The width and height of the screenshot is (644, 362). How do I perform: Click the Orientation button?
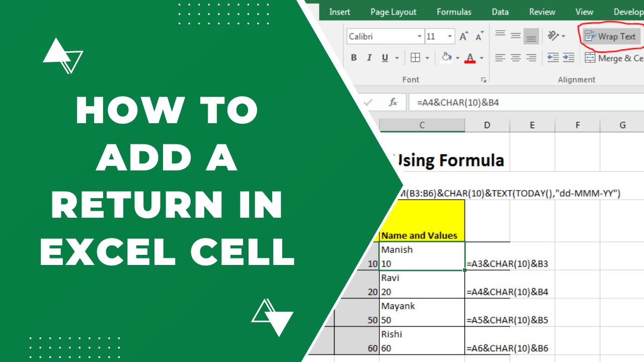point(554,35)
